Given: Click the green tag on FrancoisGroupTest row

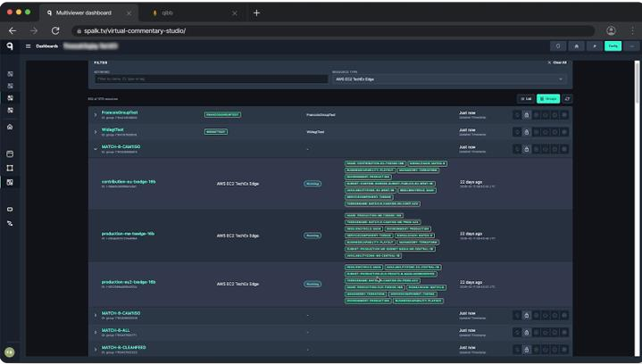Looking at the screenshot, I should [222, 115].
